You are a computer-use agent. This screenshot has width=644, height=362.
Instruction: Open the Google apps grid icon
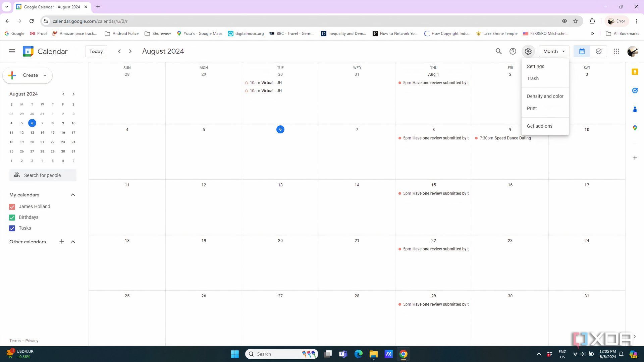click(x=616, y=51)
